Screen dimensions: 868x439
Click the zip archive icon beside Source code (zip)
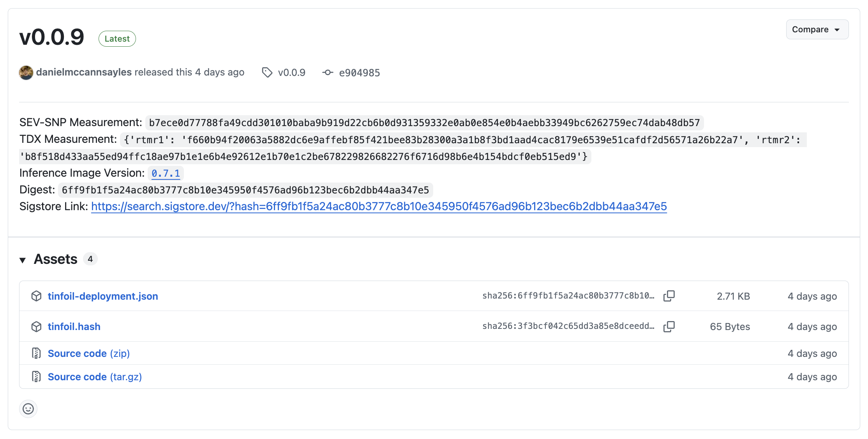(36, 353)
